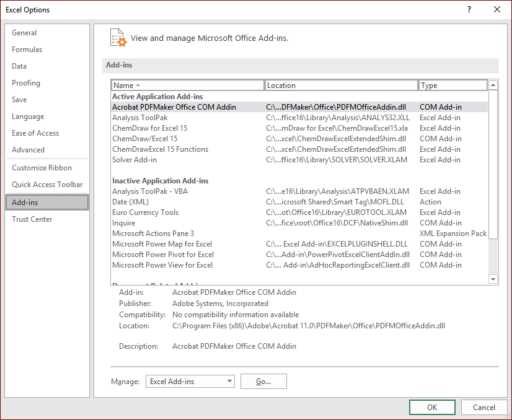Viewport: 512px width, 420px height.
Task: Close the Excel Options dialog
Action: pyautogui.click(x=497, y=9)
